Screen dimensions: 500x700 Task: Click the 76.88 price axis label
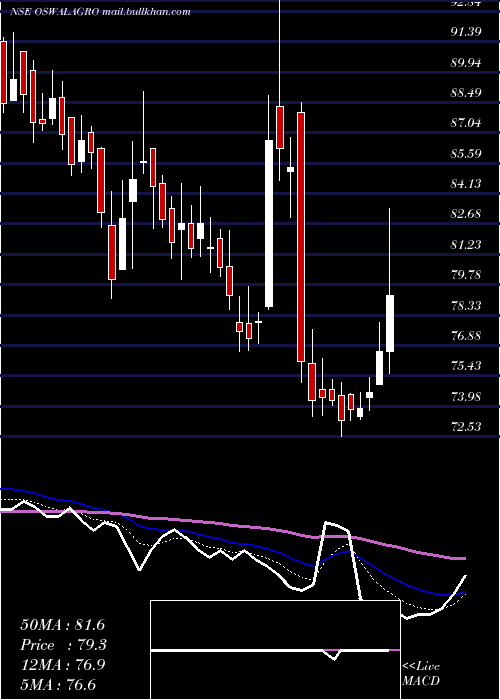[x=466, y=335]
